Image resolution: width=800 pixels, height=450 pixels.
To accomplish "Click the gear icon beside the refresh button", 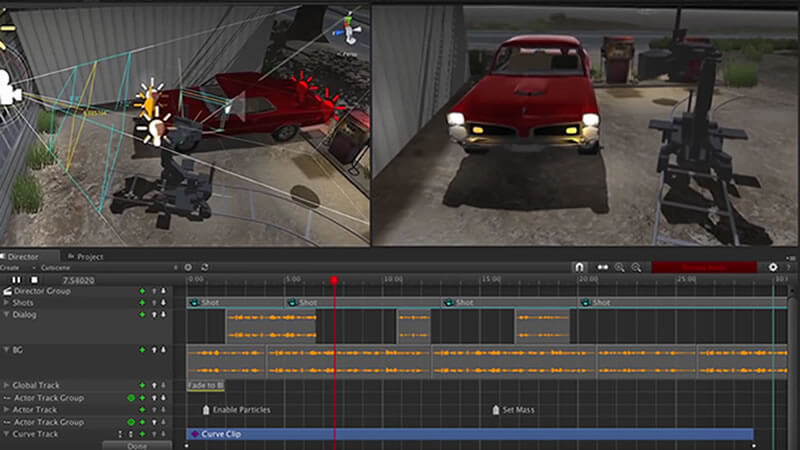I will [188, 267].
